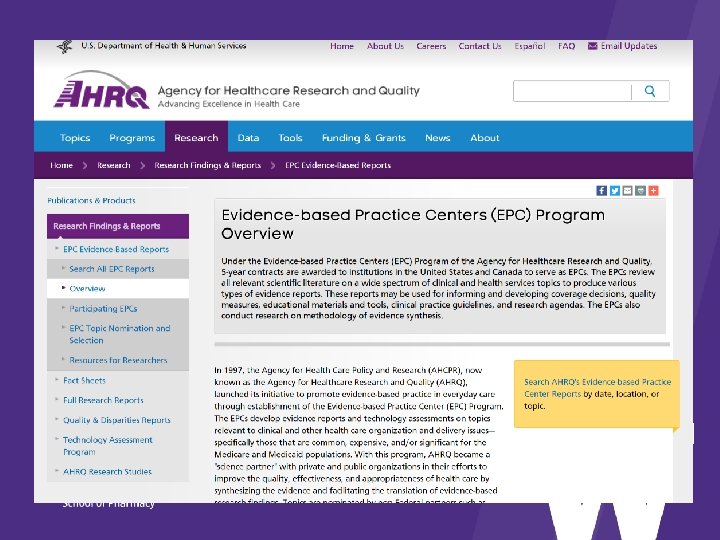Image resolution: width=720 pixels, height=540 pixels.
Task: Click the search magnifier icon
Action: pyautogui.click(x=650, y=91)
